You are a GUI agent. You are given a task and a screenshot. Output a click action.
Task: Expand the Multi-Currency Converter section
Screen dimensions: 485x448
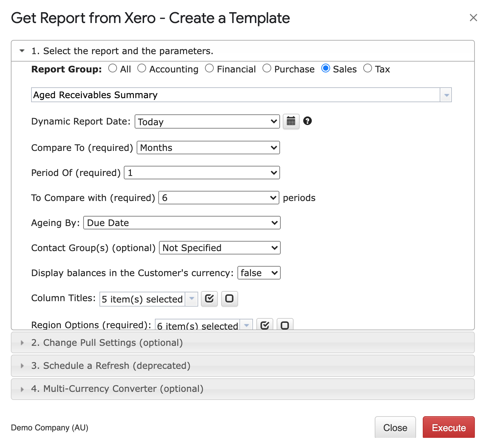[x=117, y=389]
